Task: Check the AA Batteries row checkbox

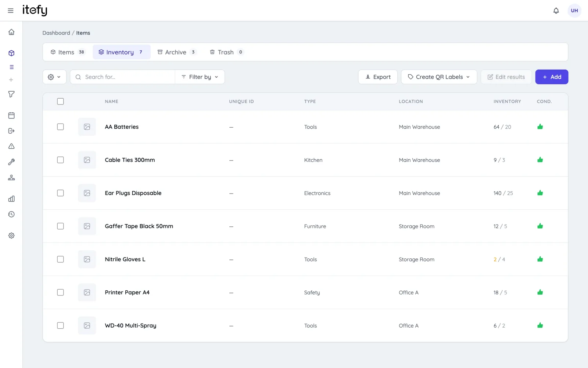Action: click(x=60, y=127)
